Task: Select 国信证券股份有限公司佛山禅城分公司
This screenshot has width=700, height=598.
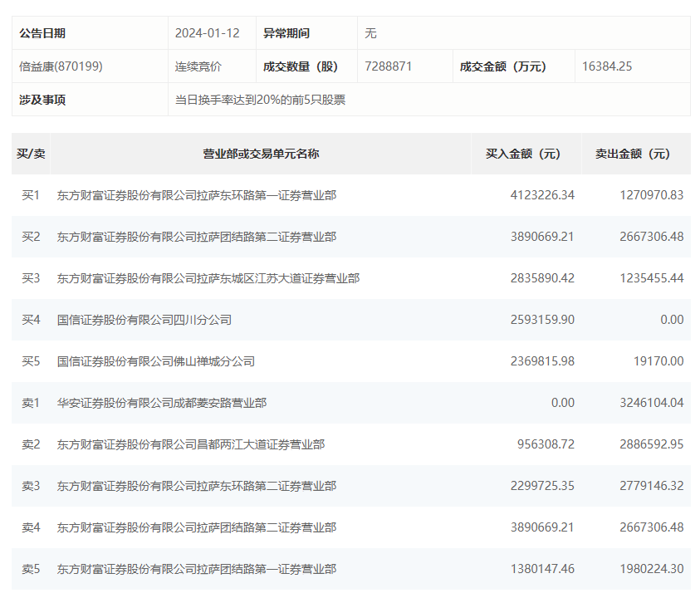Action: [x=156, y=361]
